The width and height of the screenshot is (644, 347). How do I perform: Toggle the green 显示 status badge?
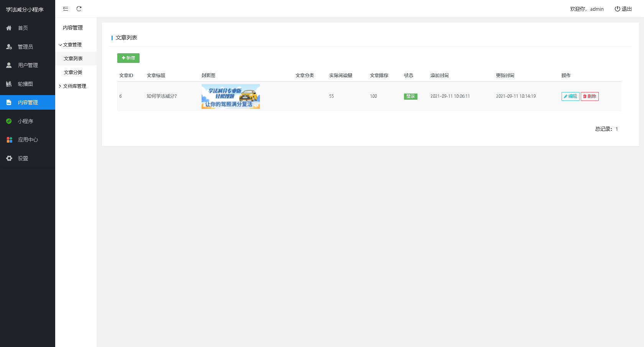tap(410, 97)
